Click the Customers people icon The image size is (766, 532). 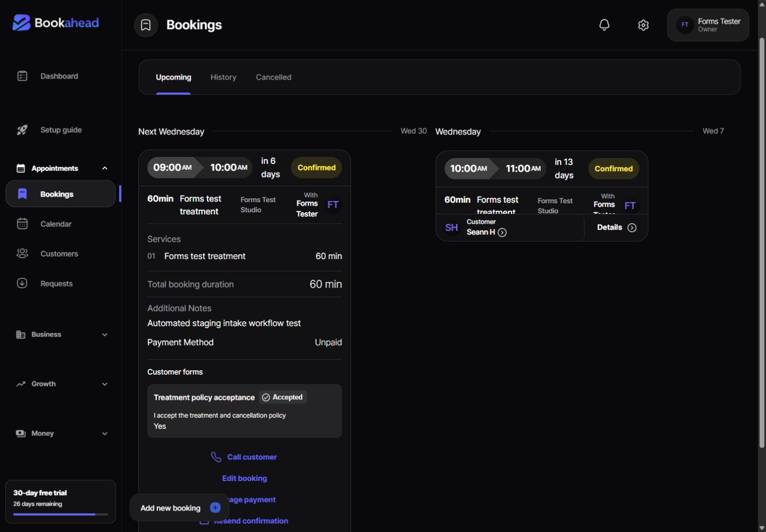click(x=22, y=254)
